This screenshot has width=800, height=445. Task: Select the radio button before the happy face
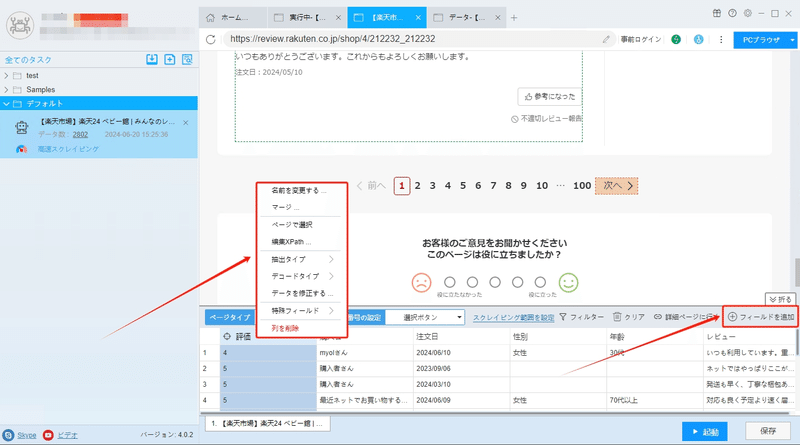point(540,282)
